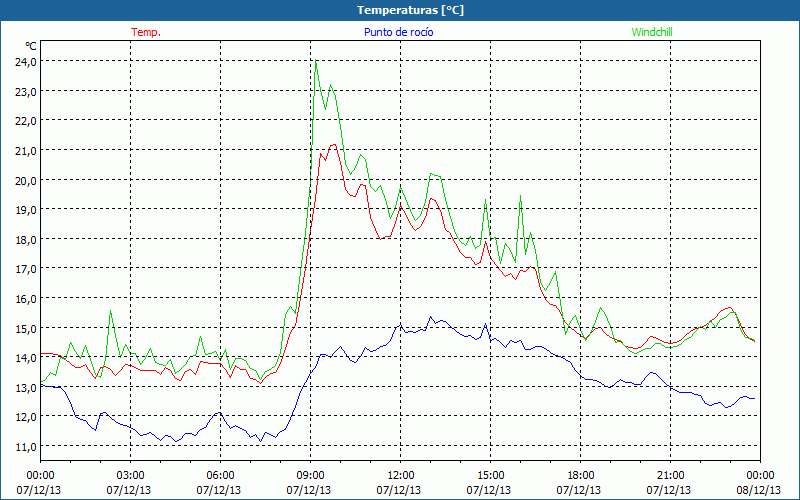Screen dimensions: 800x500
Task: Click the Temperaturas [°C] chart title
Action: 410,10
